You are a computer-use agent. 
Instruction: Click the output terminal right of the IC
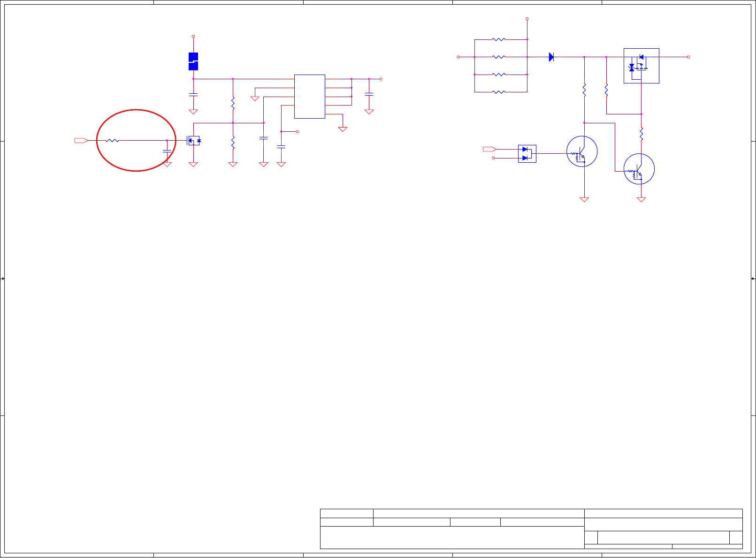381,79
